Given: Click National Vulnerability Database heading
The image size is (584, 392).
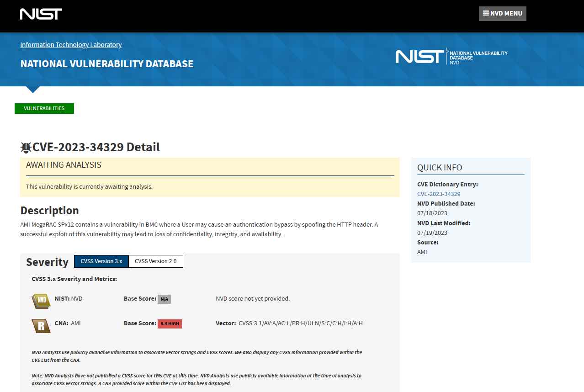Looking at the screenshot, I should pyautogui.click(x=107, y=64).
